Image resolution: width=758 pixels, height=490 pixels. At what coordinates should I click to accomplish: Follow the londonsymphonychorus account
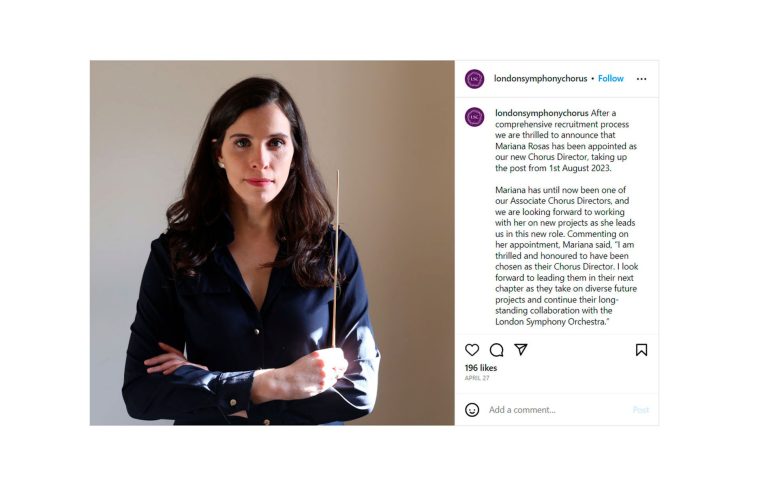pos(611,78)
